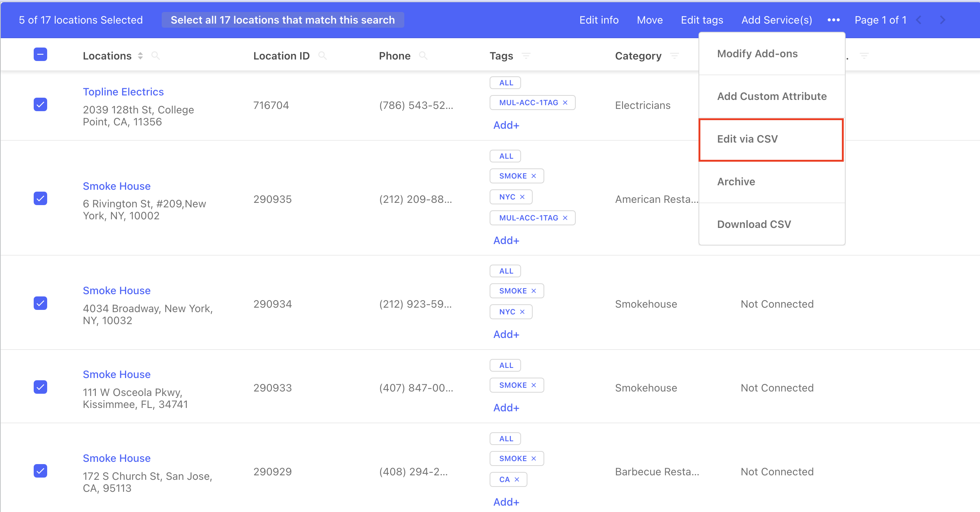Remove SMOKE tag from location 290935
This screenshot has height=512, width=980.
pyautogui.click(x=533, y=176)
